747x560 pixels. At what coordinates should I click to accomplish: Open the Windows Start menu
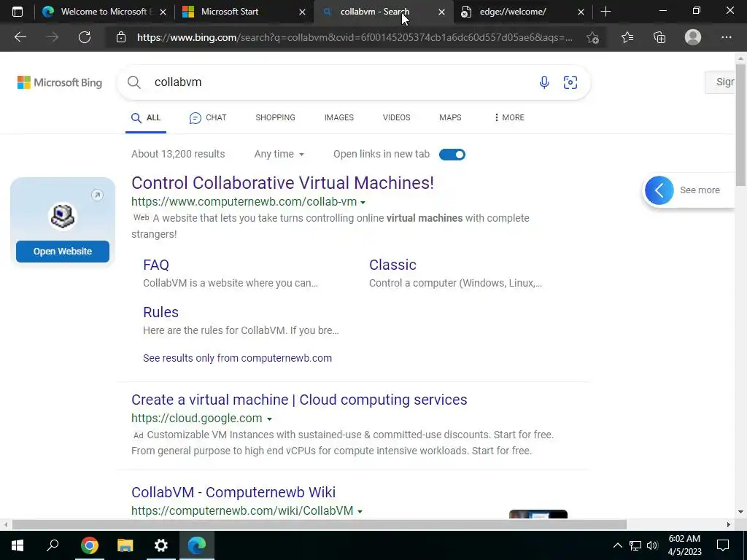(18, 545)
